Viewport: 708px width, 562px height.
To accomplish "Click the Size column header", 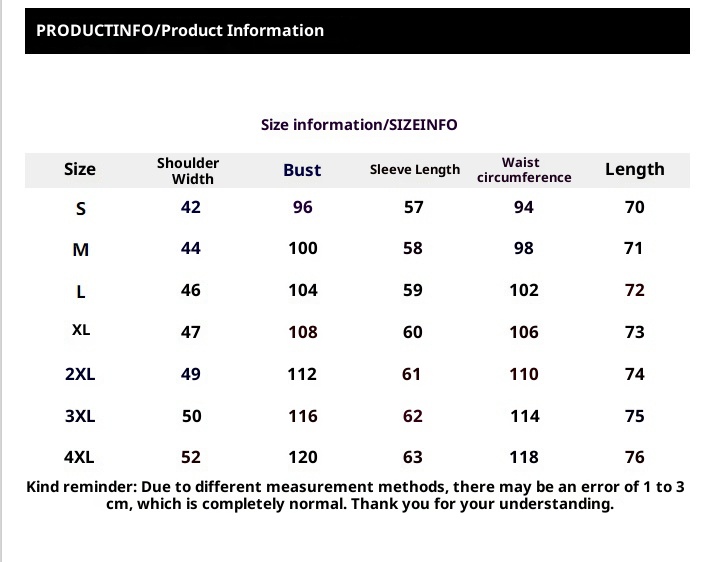I will coord(80,169).
